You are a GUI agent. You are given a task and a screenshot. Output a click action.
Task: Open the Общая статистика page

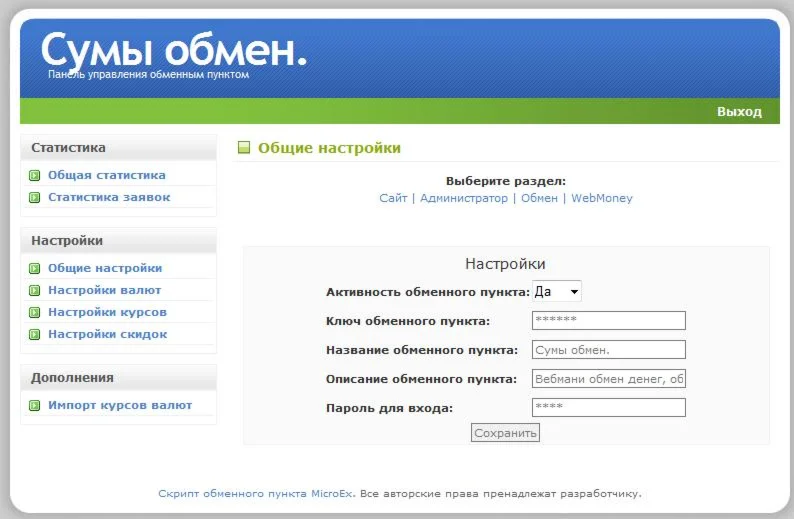click(x=106, y=175)
